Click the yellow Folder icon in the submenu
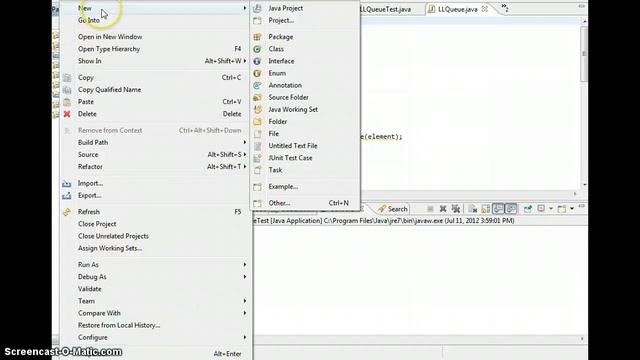 pos(257,122)
